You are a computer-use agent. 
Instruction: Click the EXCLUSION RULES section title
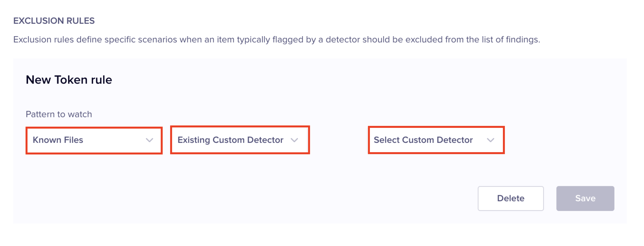[54, 21]
